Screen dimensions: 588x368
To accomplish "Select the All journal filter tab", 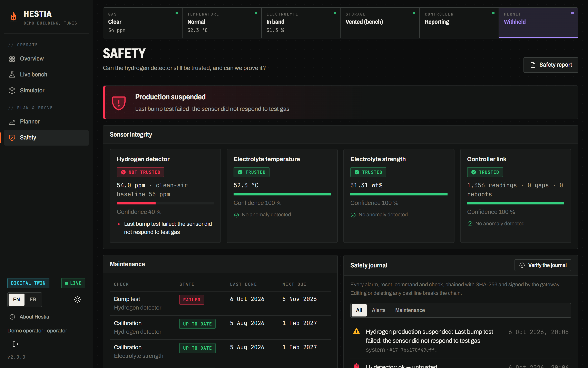I will click(x=359, y=310).
